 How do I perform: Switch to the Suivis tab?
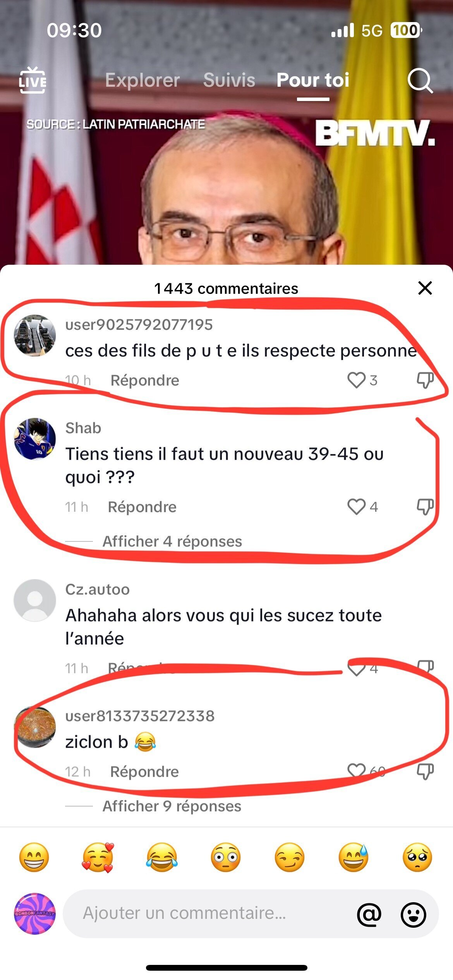click(x=229, y=80)
